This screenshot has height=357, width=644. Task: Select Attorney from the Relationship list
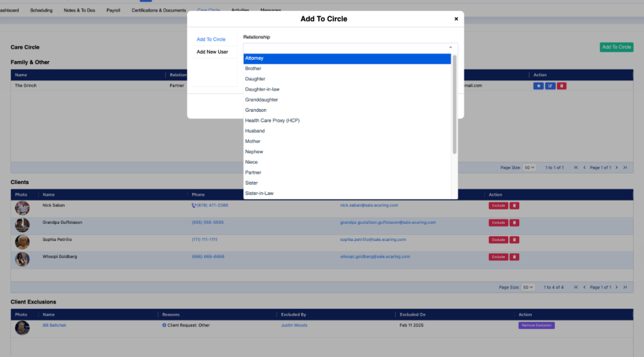pos(347,58)
